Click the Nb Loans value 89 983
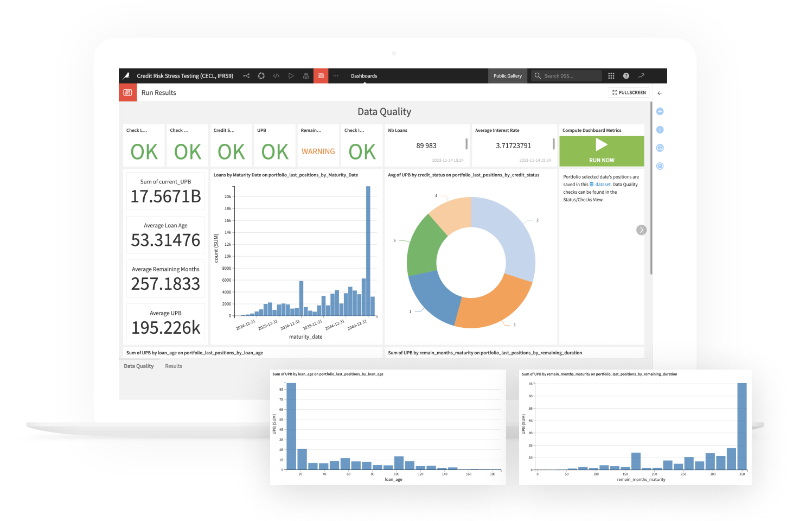Image resolution: width=812 pixels, height=521 pixels. point(426,145)
